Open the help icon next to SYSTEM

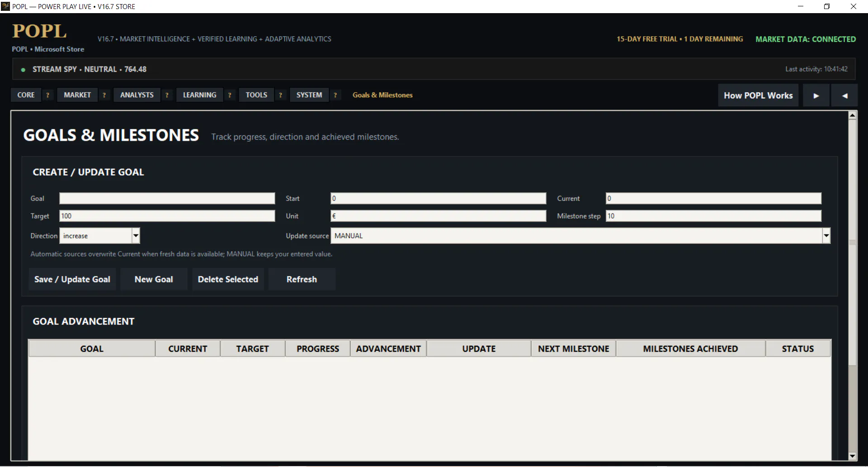click(335, 95)
